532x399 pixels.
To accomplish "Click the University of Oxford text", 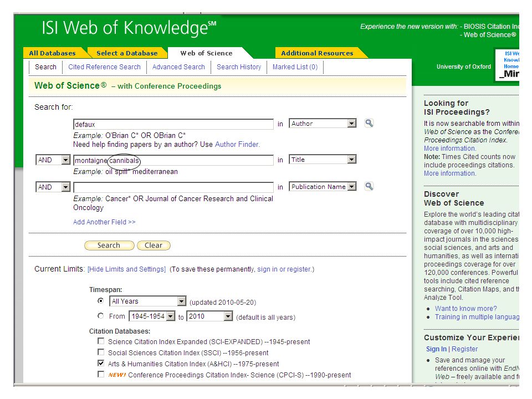I will click(463, 66).
